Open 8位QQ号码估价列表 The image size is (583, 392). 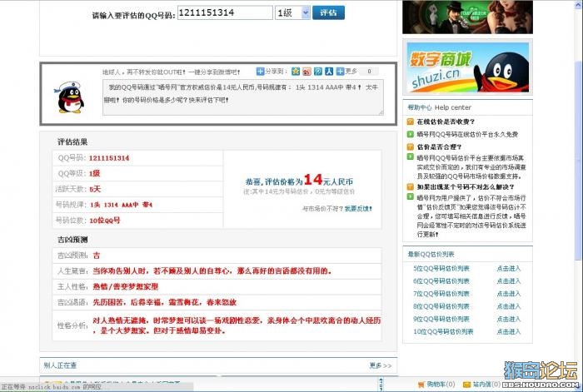(441, 306)
